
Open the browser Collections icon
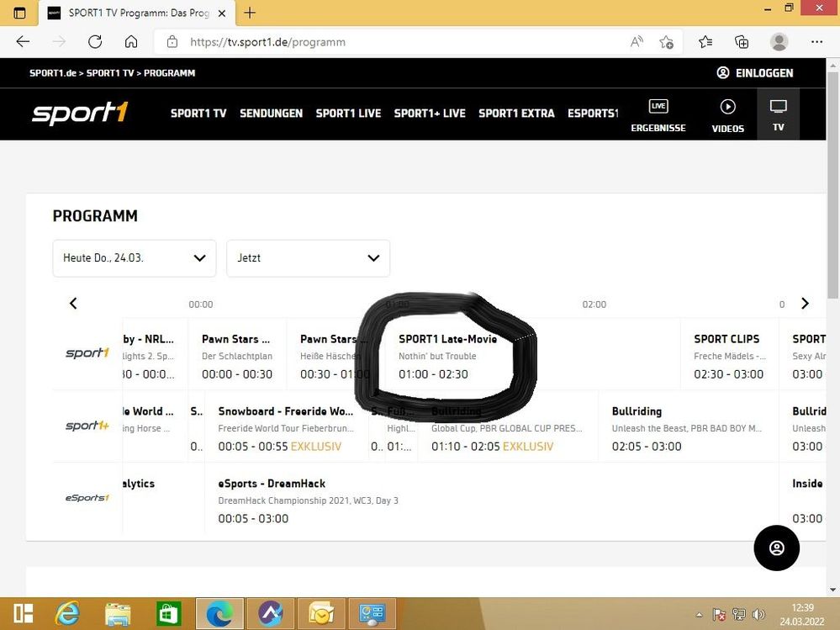pyautogui.click(x=742, y=42)
